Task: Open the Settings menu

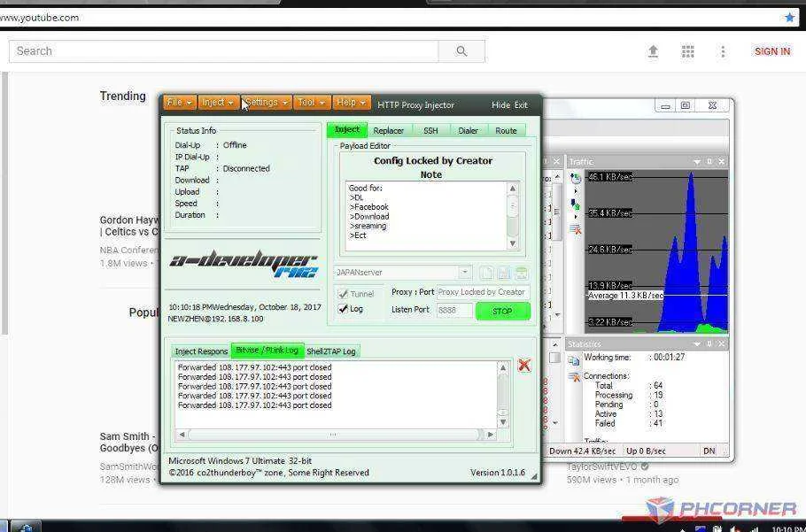Action: click(x=267, y=103)
